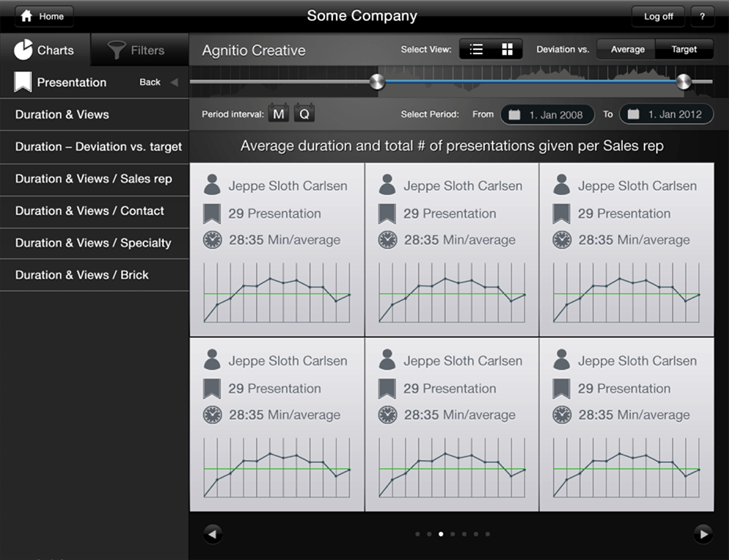The height and width of the screenshot is (560, 729).
Task: Open the Charts panel pie icon
Action: click(24, 50)
